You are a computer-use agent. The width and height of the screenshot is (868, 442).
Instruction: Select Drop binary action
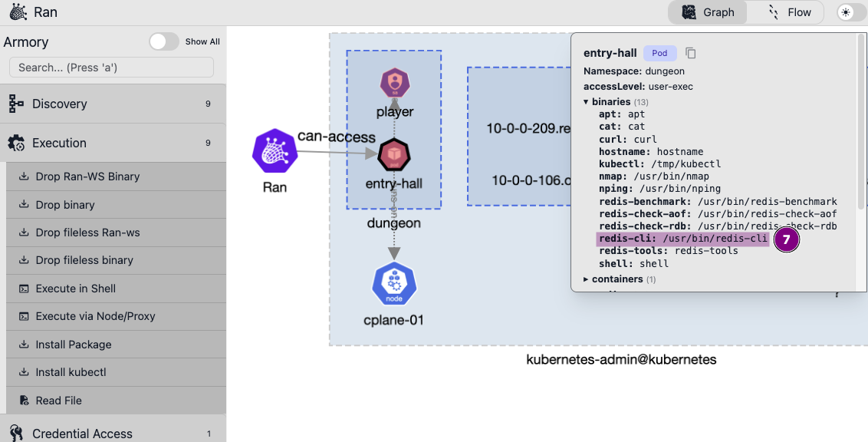pos(117,205)
